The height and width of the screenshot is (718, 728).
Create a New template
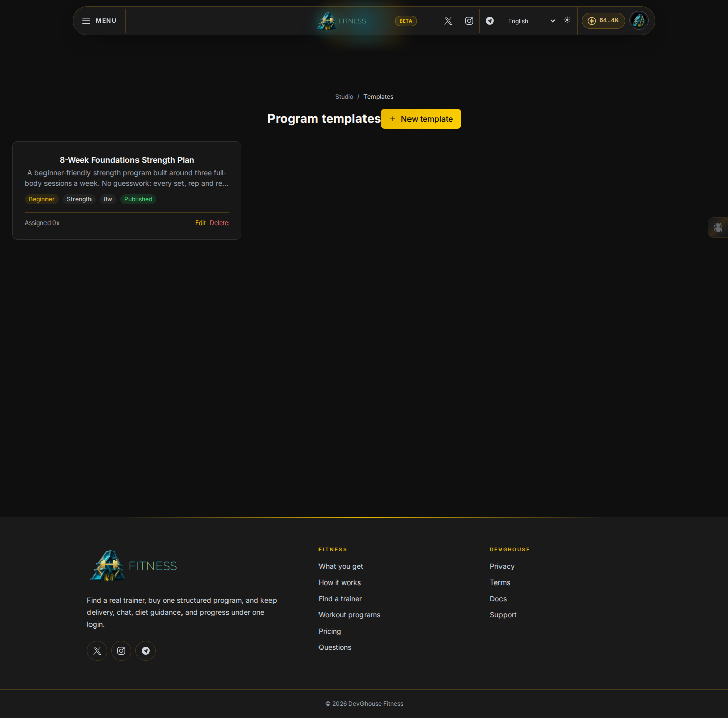tap(421, 119)
